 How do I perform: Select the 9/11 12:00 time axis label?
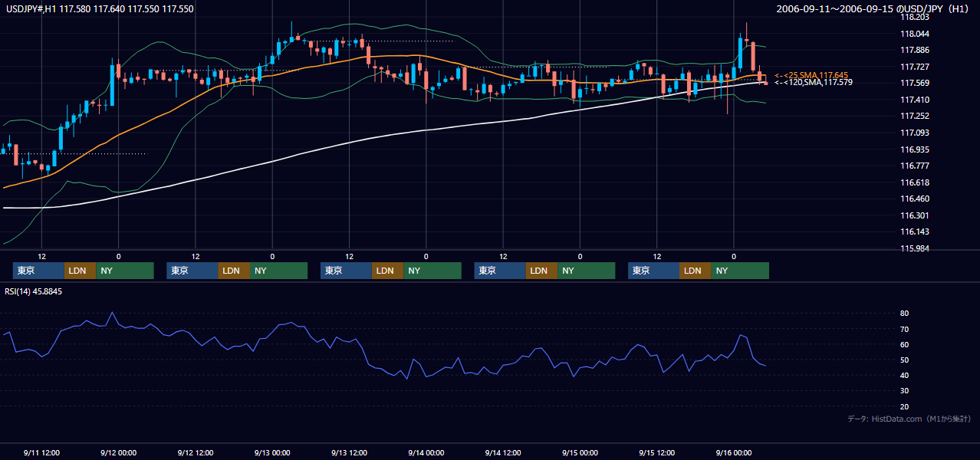coord(41,453)
